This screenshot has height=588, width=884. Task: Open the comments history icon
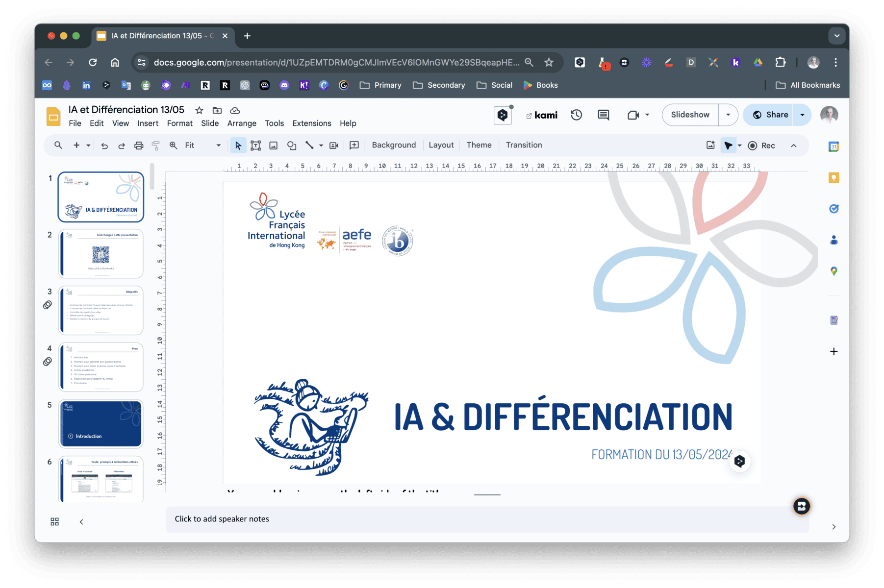(603, 115)
